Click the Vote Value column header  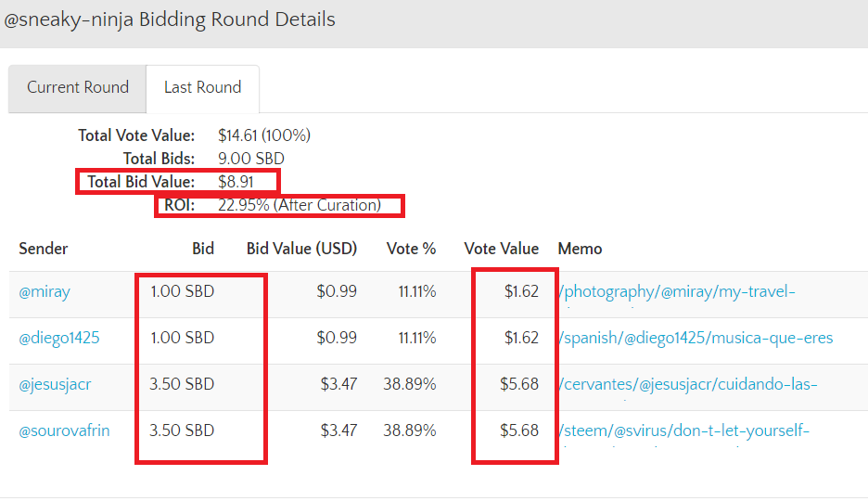point(501,249)
